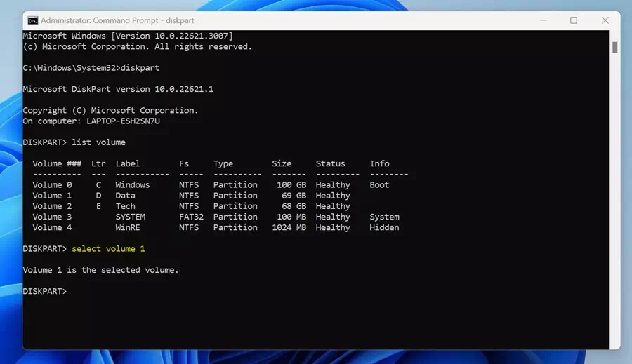Image resolution: width=632 pixels, height=364 pixels.
Task: Click 'Volume 4' in the volume list
Action: click(52, 227)
